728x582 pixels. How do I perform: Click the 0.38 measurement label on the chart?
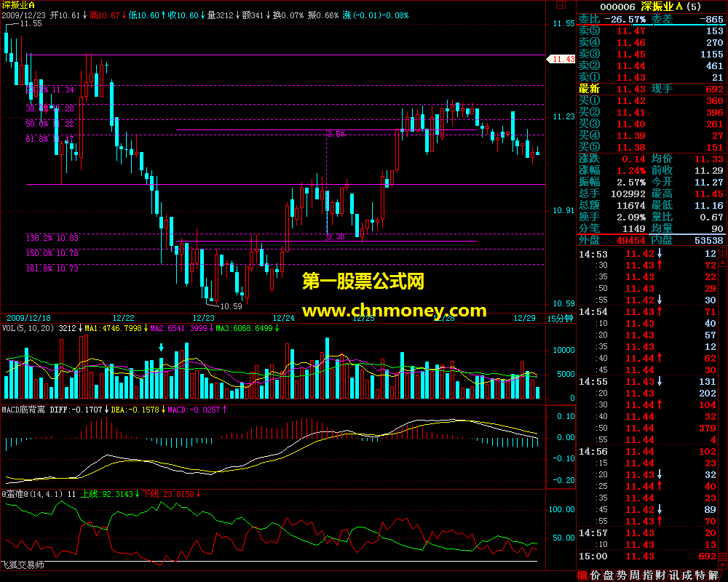[336, 236]
